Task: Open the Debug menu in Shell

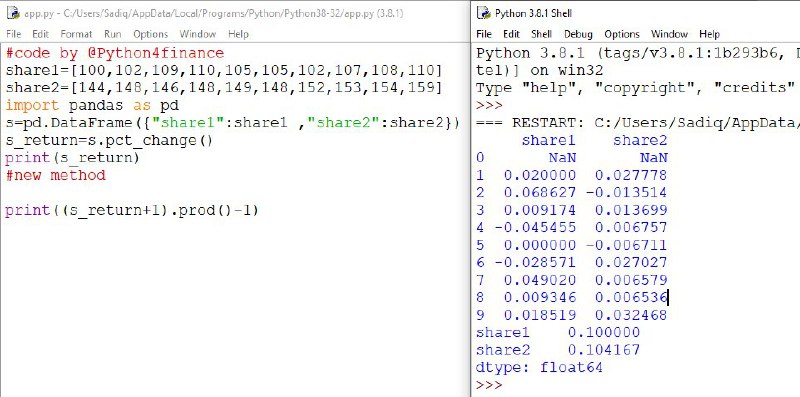Action: pyautogui.click(x=578, y=34)
